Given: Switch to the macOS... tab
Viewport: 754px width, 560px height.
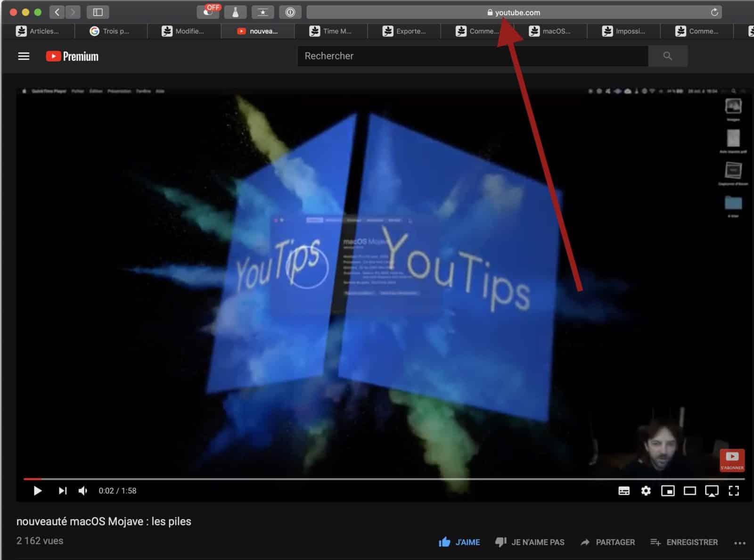Looking at the screenshot, I should 550,31.
